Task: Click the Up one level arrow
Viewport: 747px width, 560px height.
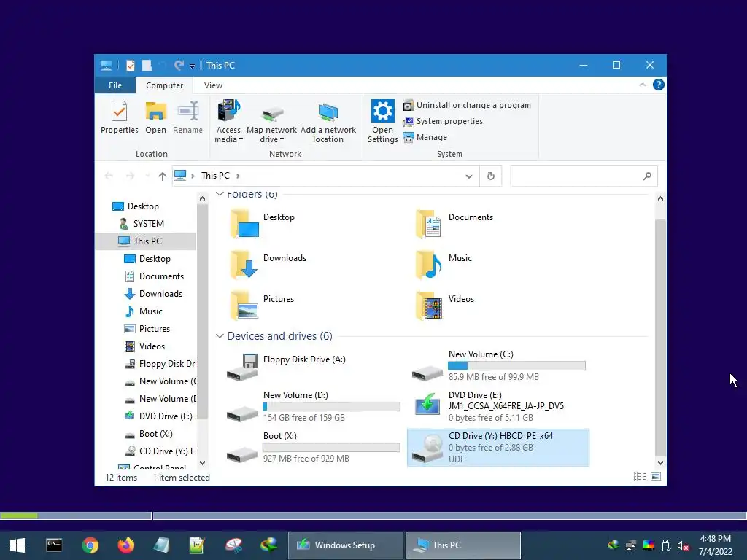Action: tap(163, 176)
